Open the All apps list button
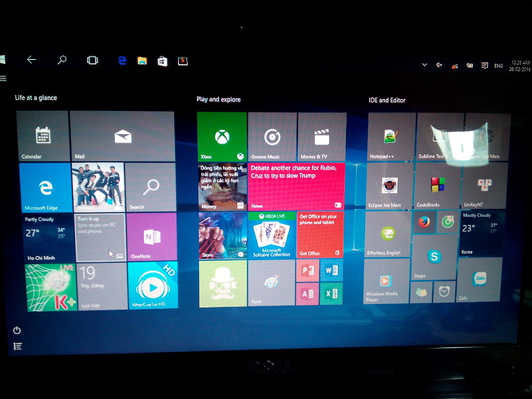The height and width of the screenshot is (399, 532). [x=18, y=346]
